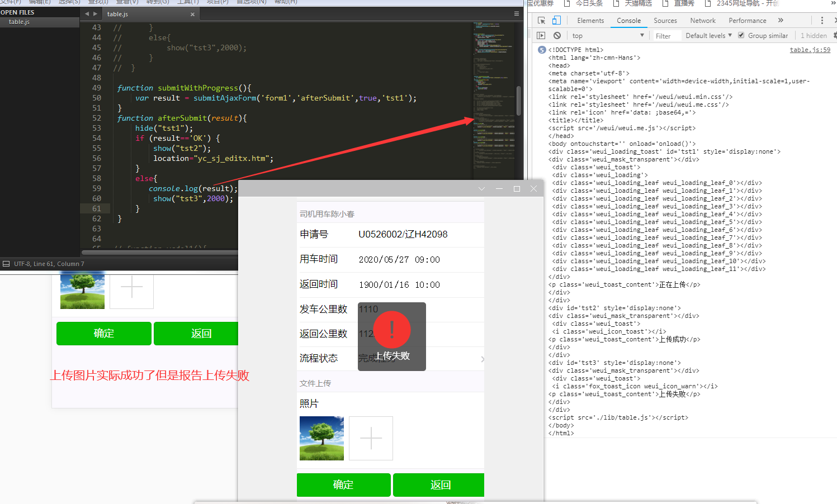Open the editor tab list hamburger menu
This screenshot has height=504, width=837.
516,13
